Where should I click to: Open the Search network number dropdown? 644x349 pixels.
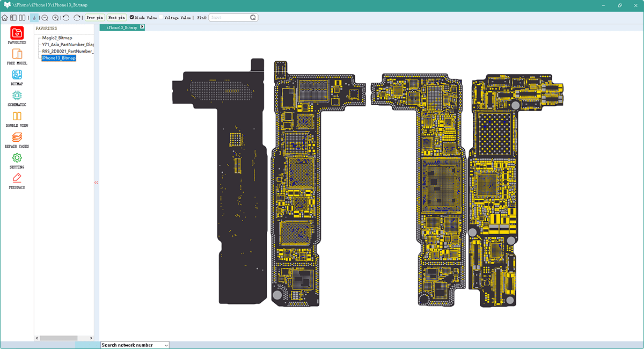[x=135, y=345]
